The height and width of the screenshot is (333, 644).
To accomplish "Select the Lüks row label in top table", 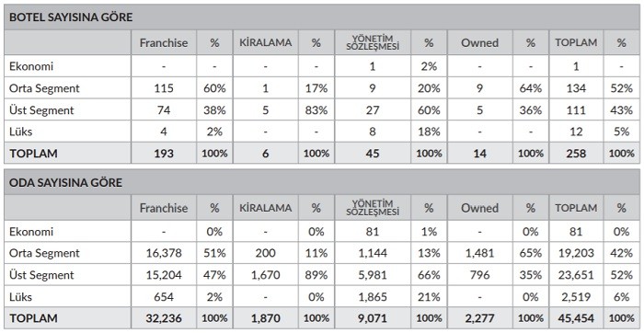I will 20,132.
